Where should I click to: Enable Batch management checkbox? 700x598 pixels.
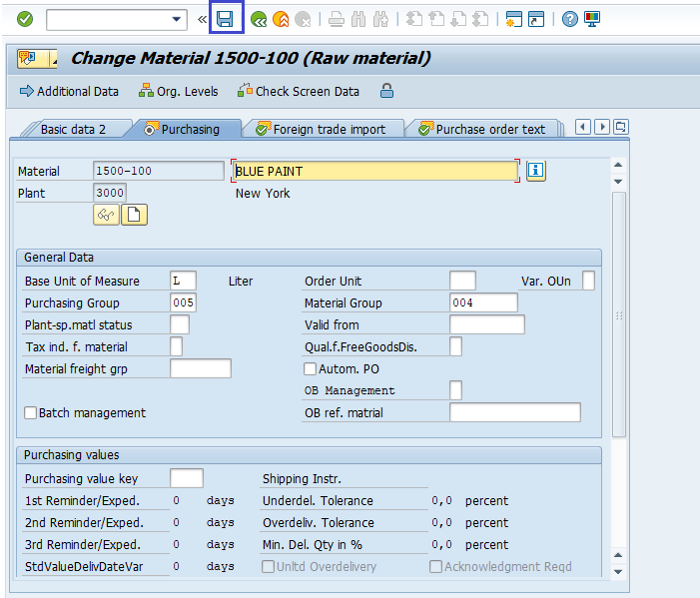[x=30, y=412]
